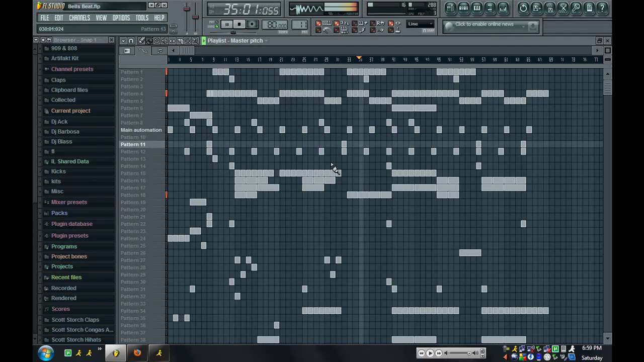Click the download arrow in the news panel

coord(532,26)
